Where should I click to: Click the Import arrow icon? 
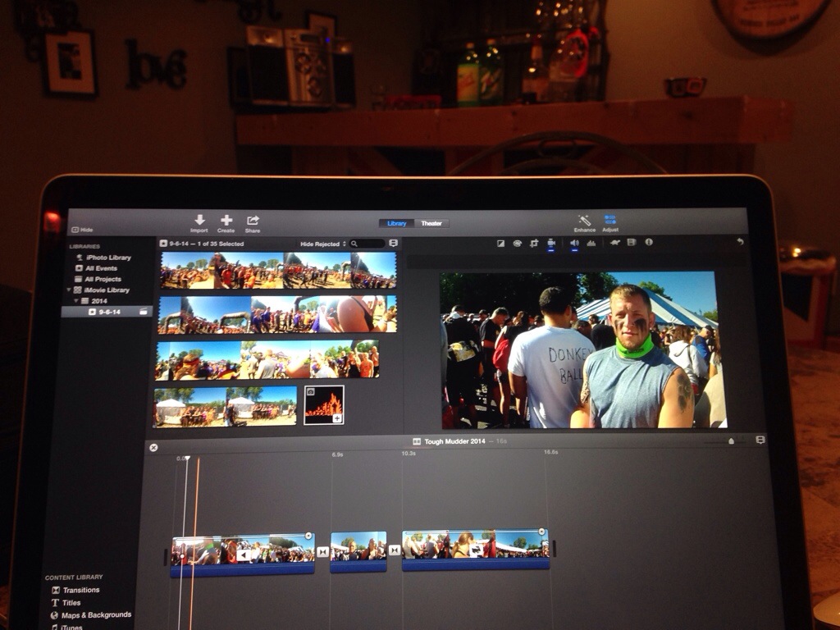coord(199,220)
